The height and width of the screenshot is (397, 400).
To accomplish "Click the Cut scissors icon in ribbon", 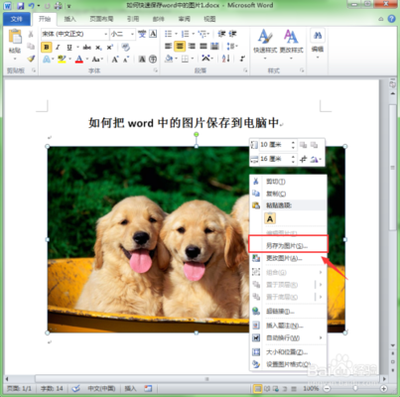I will tap(31, 34).
